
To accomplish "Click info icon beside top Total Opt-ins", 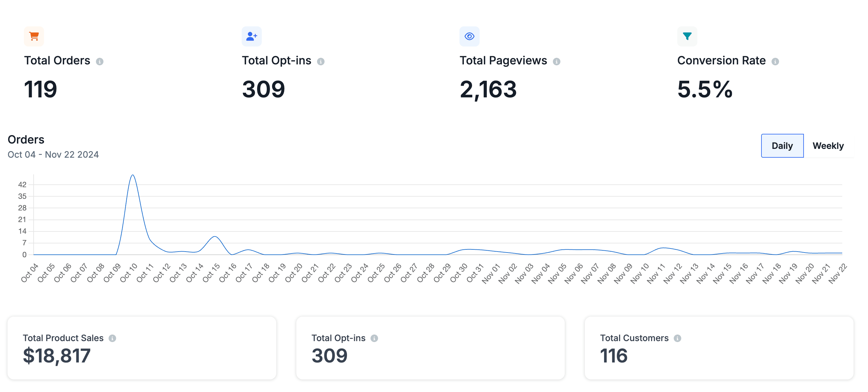I will [321, 61].
